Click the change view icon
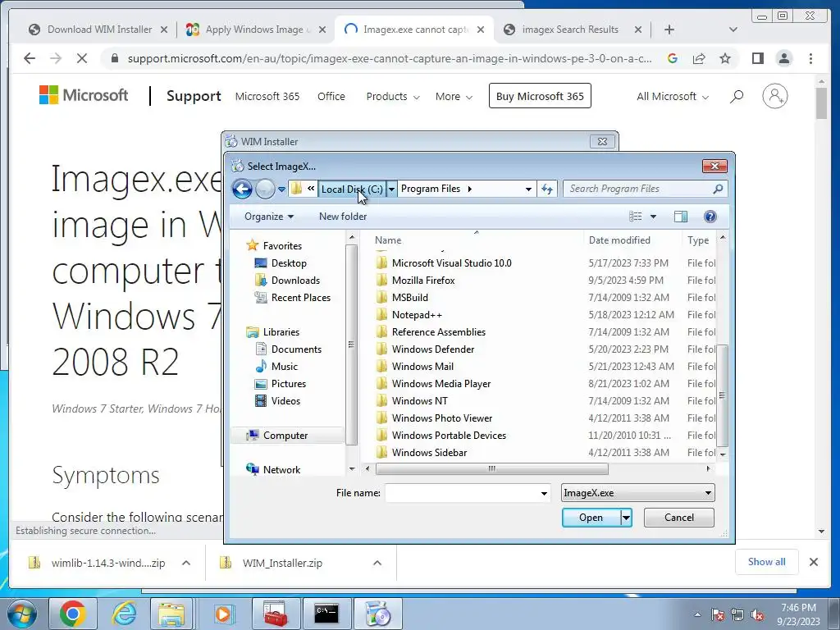Image resolution: width=840 pixels, height=630 pixels. [636, 217]
